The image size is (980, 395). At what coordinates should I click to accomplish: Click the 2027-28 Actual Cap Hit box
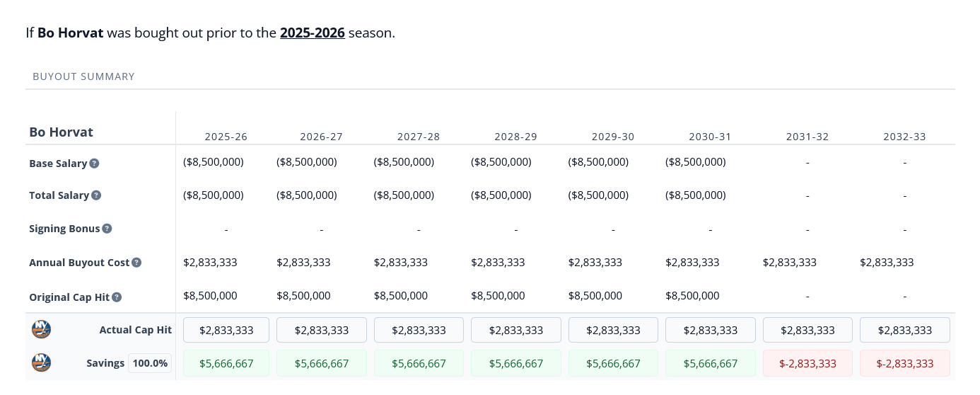coord(419,330)
